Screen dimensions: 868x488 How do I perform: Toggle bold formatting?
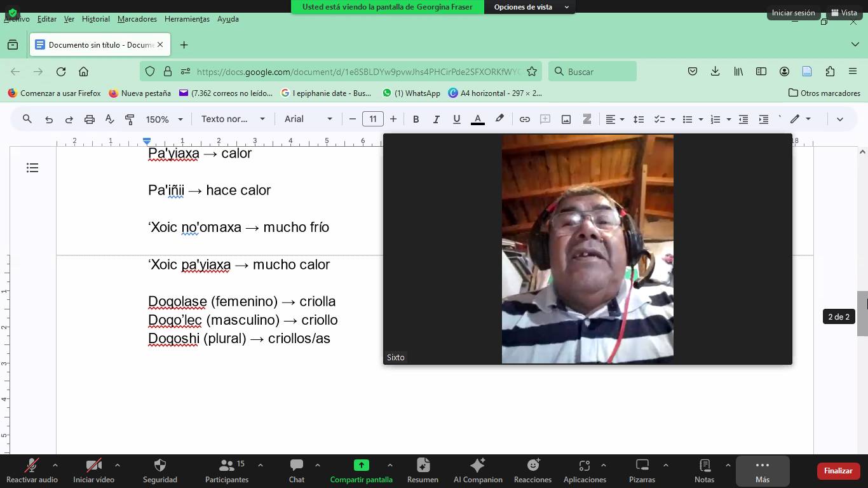coord(416,119)
